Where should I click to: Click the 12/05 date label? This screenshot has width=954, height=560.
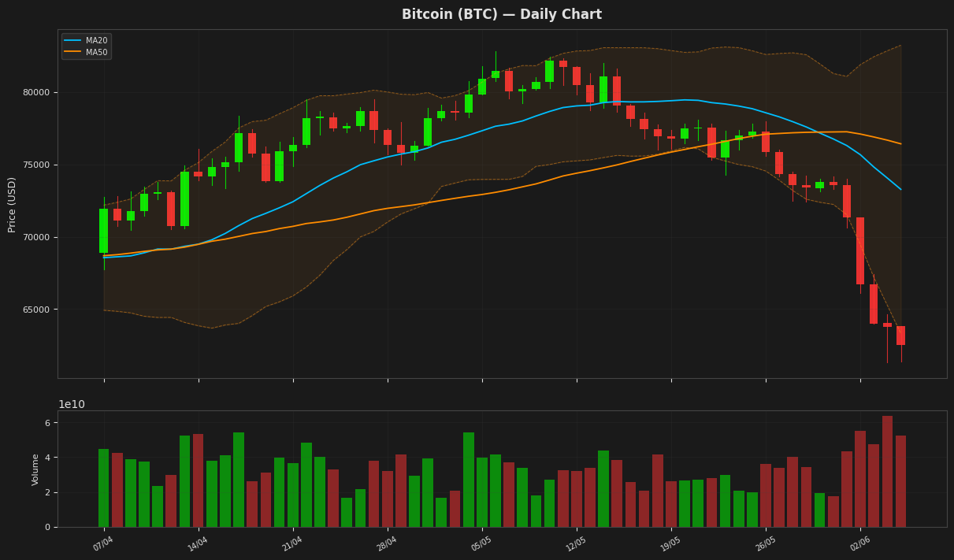576,543
